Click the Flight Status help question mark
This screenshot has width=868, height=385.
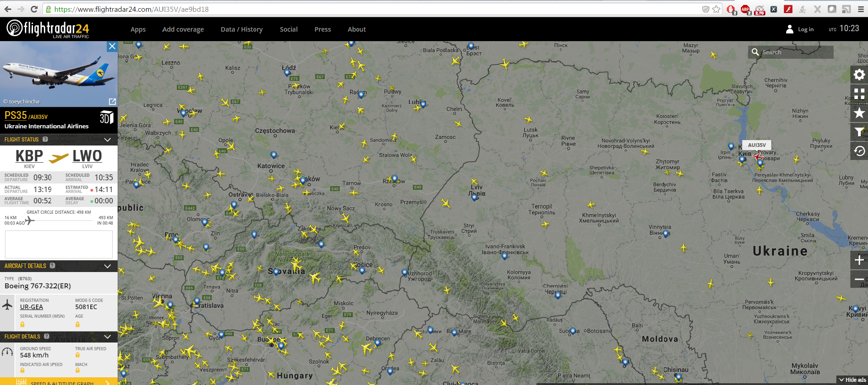coord(45,140)
